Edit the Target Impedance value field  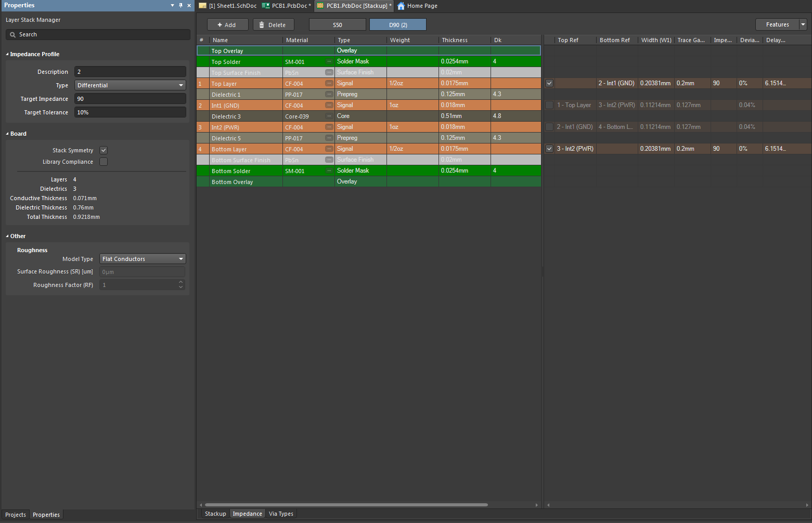(130, 98)
